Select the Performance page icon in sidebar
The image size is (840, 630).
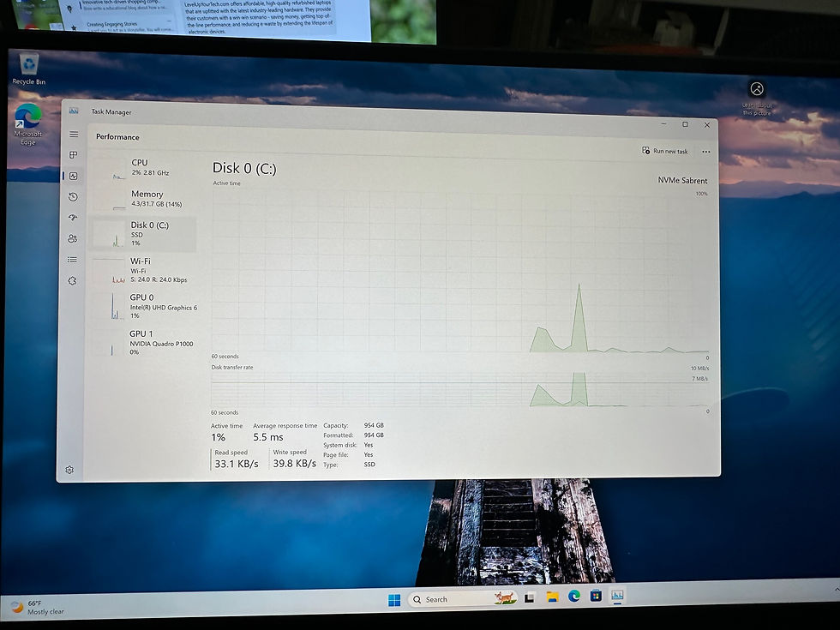click(74, 176)
